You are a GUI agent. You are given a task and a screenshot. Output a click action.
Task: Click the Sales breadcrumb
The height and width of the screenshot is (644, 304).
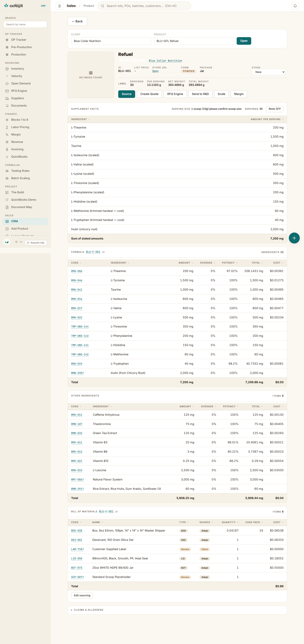click(x=71, y=6)
